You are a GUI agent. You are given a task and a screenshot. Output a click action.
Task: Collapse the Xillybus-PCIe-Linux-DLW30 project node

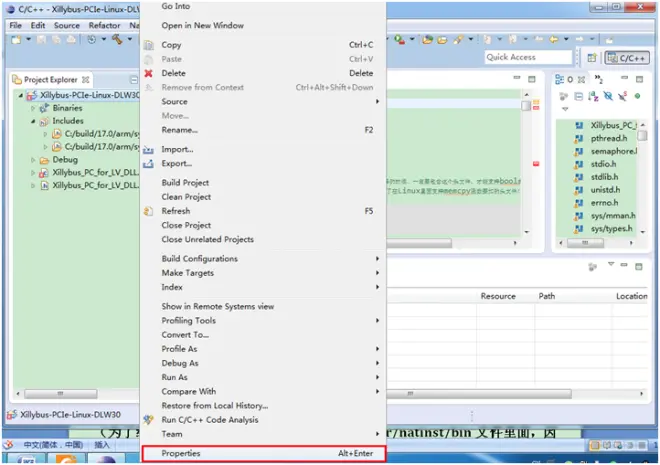pyautogui.click(x=21, y=96)
